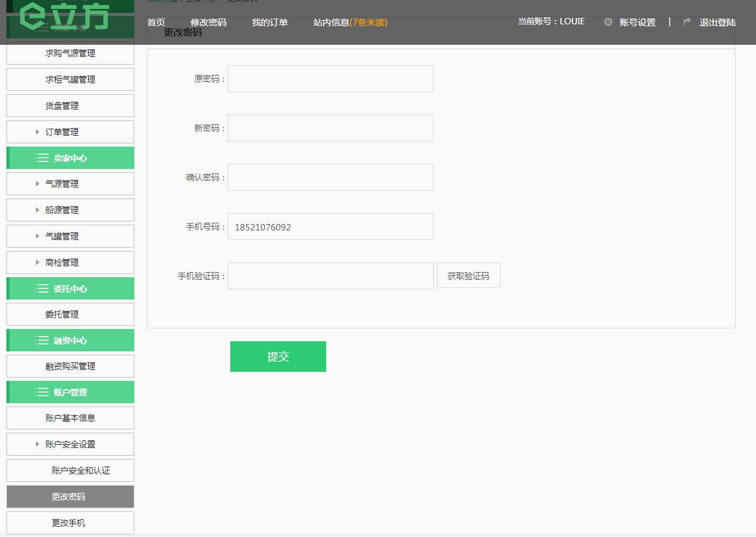The image size is (756, 537).
Task: Select 账户安全设置 label in sidebar
Action: pos(70,444)
